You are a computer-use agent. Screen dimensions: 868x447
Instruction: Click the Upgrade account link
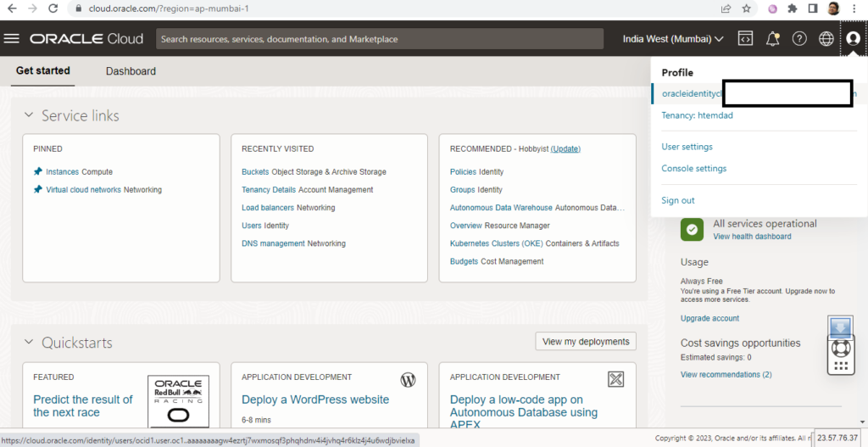(709, 318)
